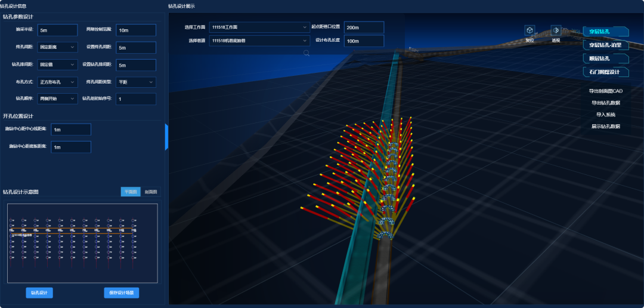Click the 施钻中心距中心线距离 input field
The width and height of the screenshot is (644, 308).
pos(71,130)
